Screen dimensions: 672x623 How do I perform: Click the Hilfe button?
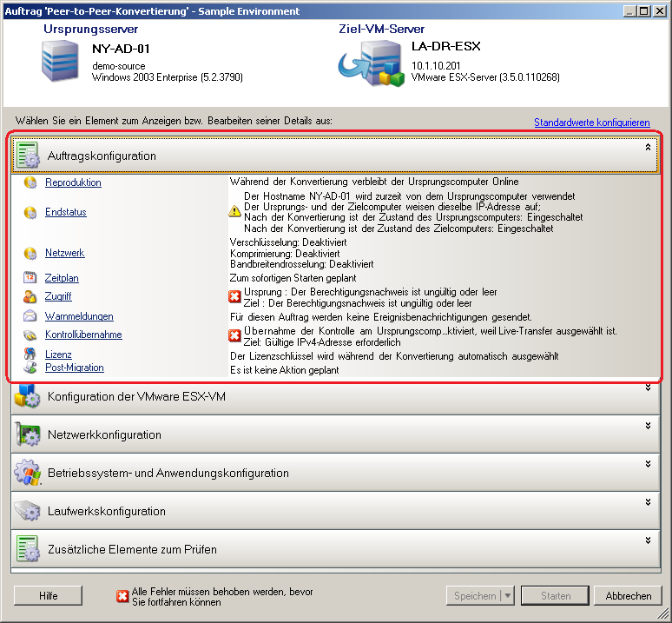click(x=48, y=595)
